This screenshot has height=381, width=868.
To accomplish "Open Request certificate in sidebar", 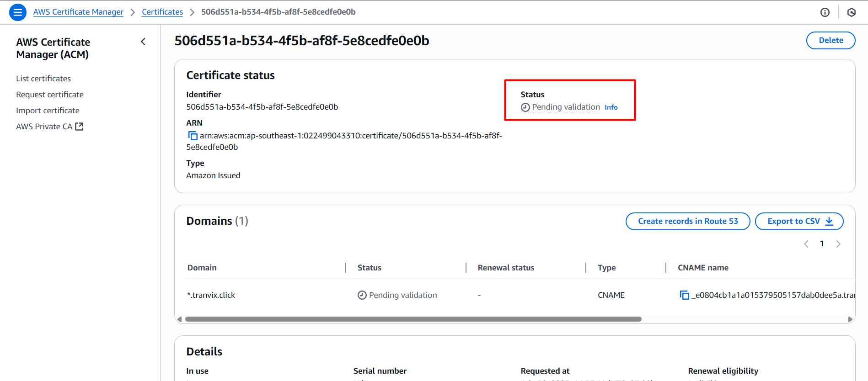I will click(50, 95).
